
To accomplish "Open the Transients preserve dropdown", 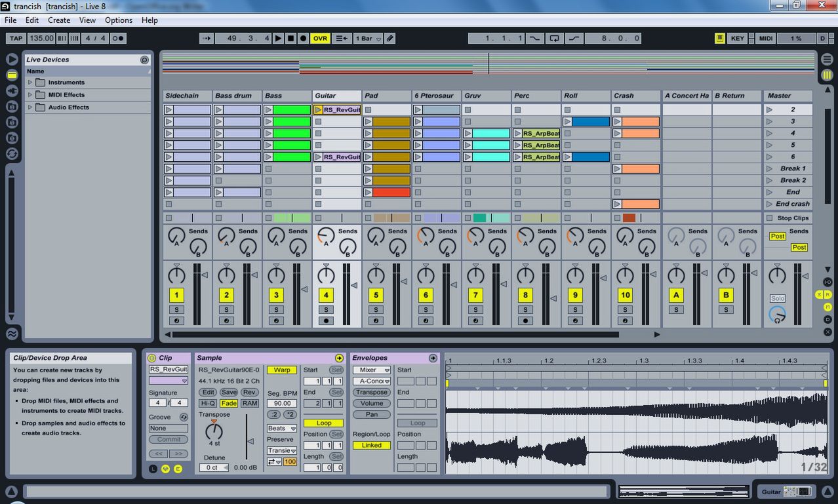I will click(x=282, y=450).
